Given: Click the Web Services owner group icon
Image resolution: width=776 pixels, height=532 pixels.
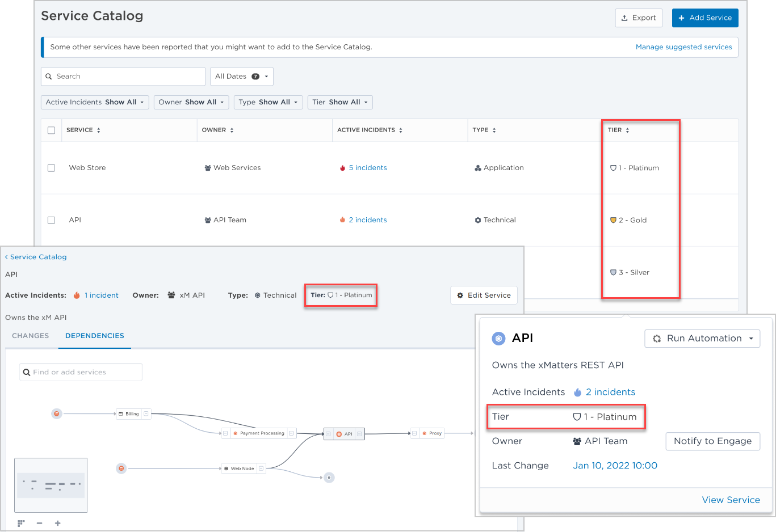Looking at the screenshot, I should pyautogui.click(x=208, y=168).
